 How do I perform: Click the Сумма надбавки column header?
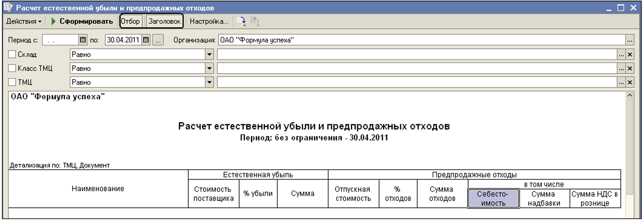[x=544, y=198]
